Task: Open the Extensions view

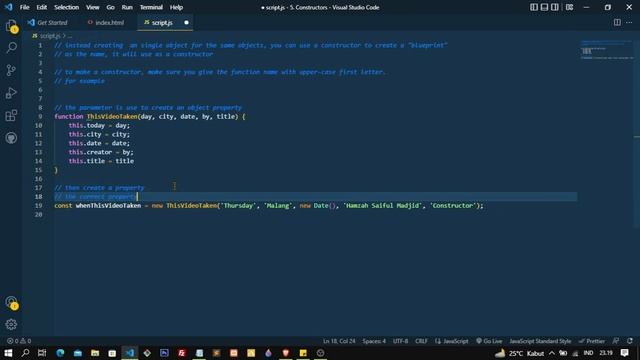Action: click(11, 116)
